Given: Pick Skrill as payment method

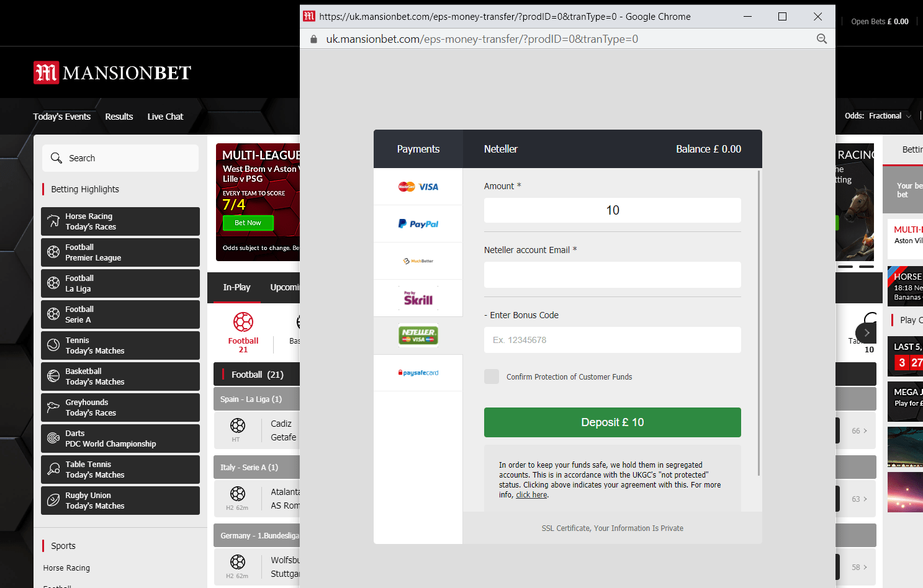Looking at the screenshot, I should point(418,298).
